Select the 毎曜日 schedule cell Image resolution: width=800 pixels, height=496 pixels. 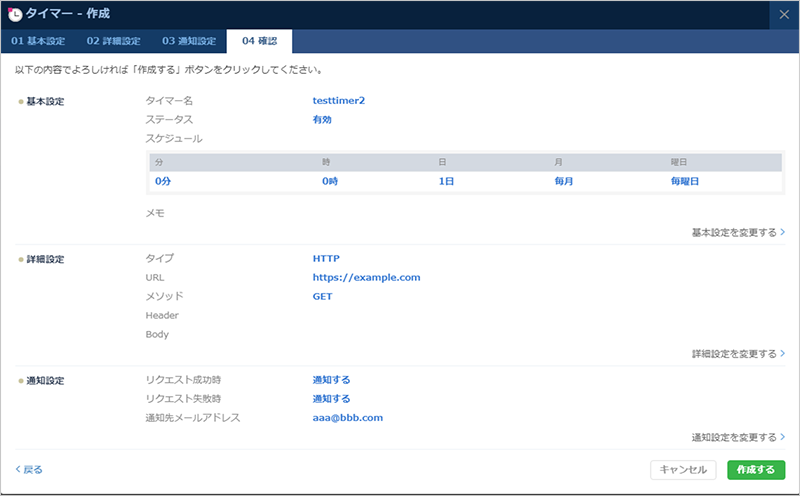click(685, 182)
